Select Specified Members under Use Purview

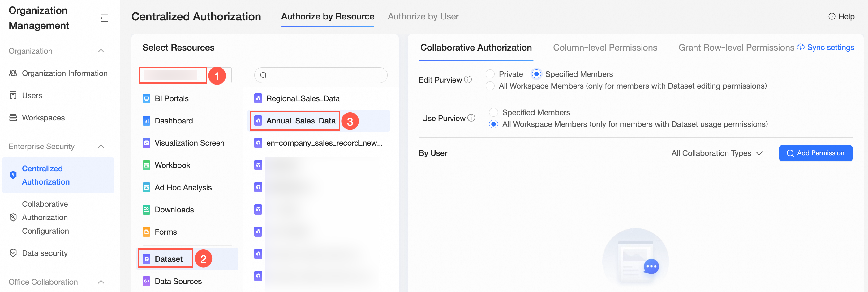click(x=494, y=112)
